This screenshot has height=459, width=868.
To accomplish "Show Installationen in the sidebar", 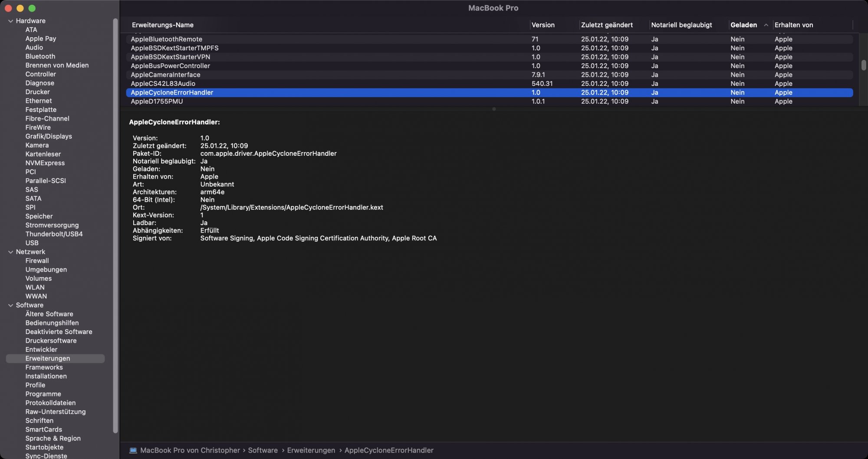I will click(x=46, y=376).
